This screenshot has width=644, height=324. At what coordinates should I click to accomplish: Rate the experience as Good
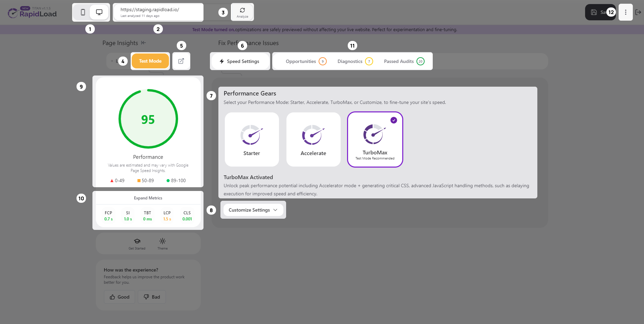(x=120, y=297)
